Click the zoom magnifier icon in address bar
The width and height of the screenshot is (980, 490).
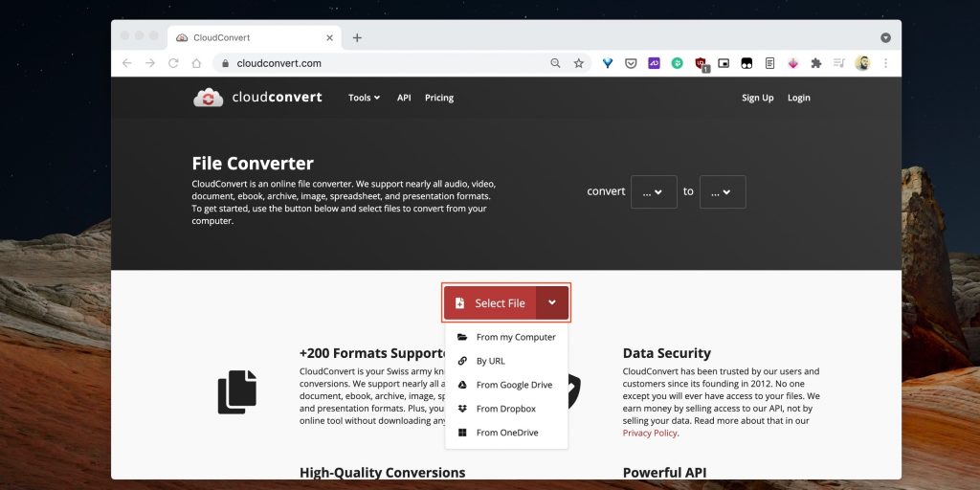(555, 63)
